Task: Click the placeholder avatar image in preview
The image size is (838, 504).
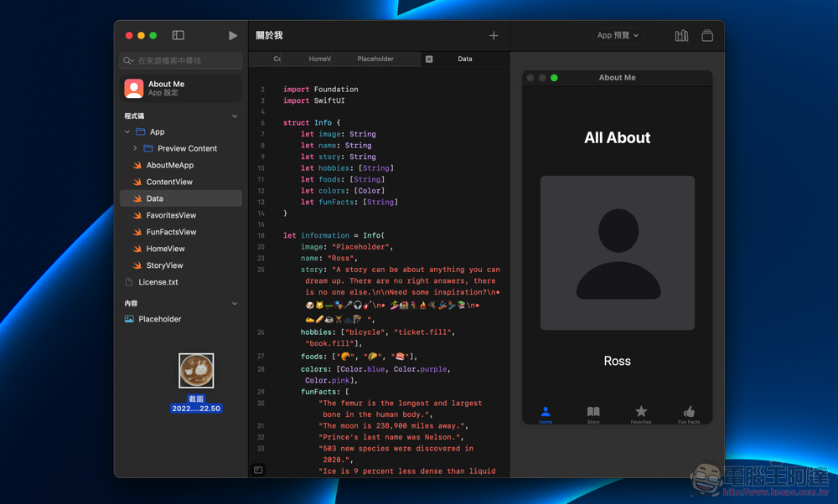Action: [618, 253]
